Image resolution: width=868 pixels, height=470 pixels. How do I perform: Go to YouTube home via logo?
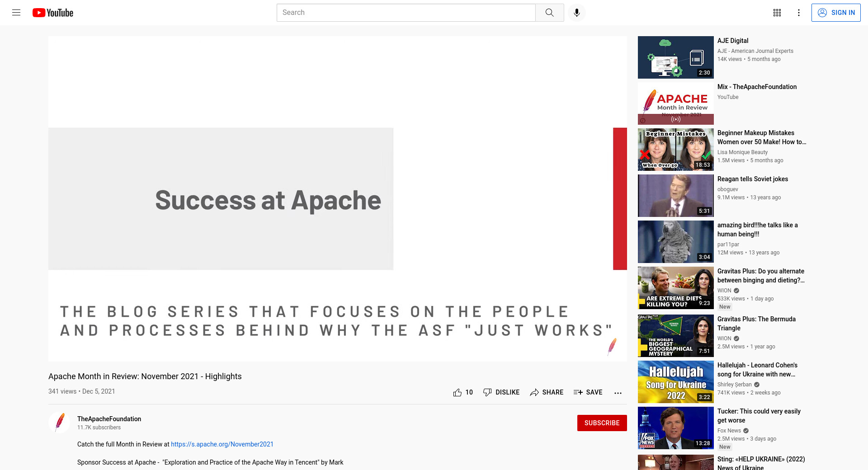[53, 13]
